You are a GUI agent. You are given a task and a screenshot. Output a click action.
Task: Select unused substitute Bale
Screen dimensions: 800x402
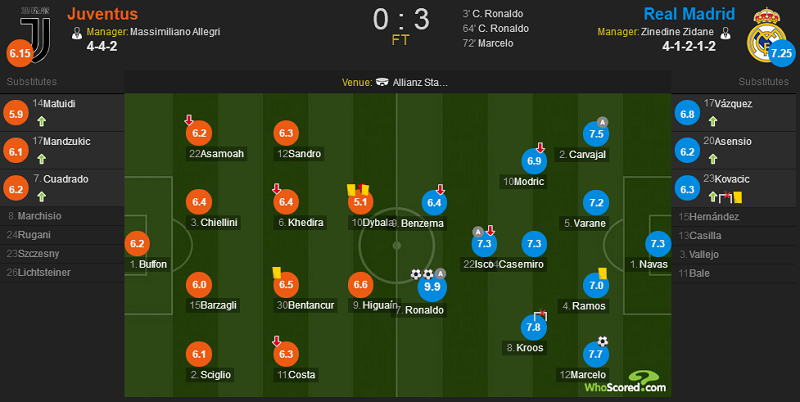coord(733,273)
